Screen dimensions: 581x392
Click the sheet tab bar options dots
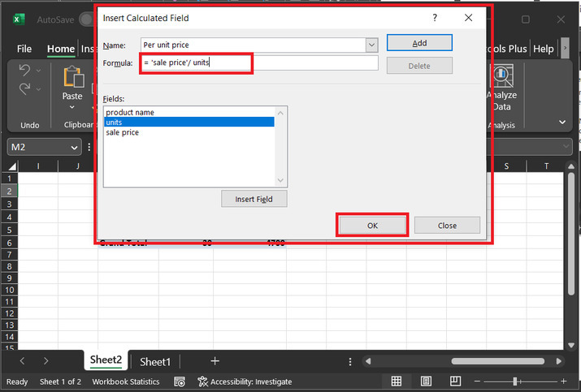tap(349, 362)
